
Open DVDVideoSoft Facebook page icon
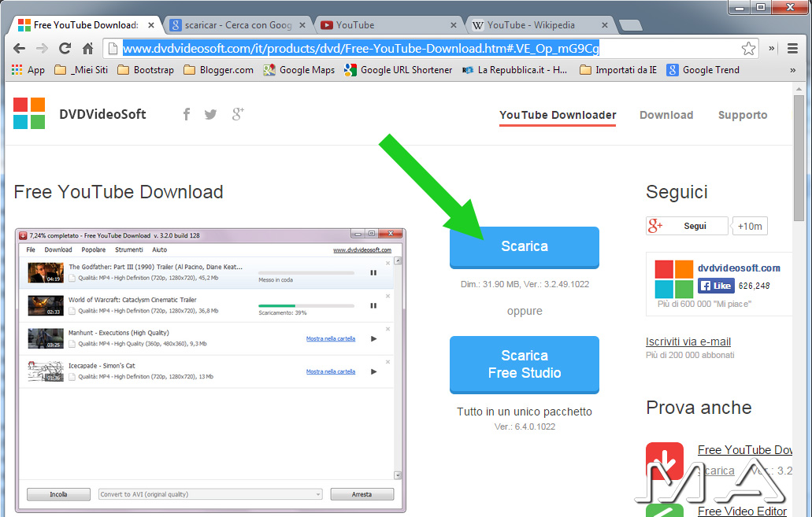click(187, 114)
